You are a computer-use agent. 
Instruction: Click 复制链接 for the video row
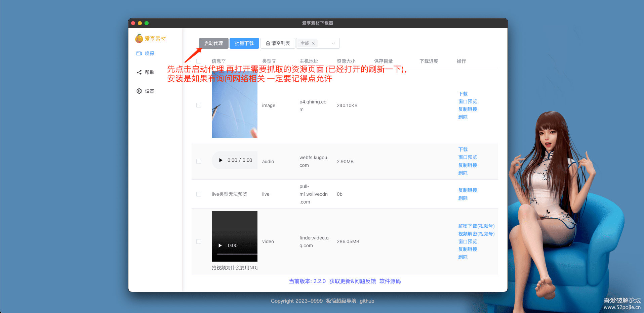tap(468, 249)
